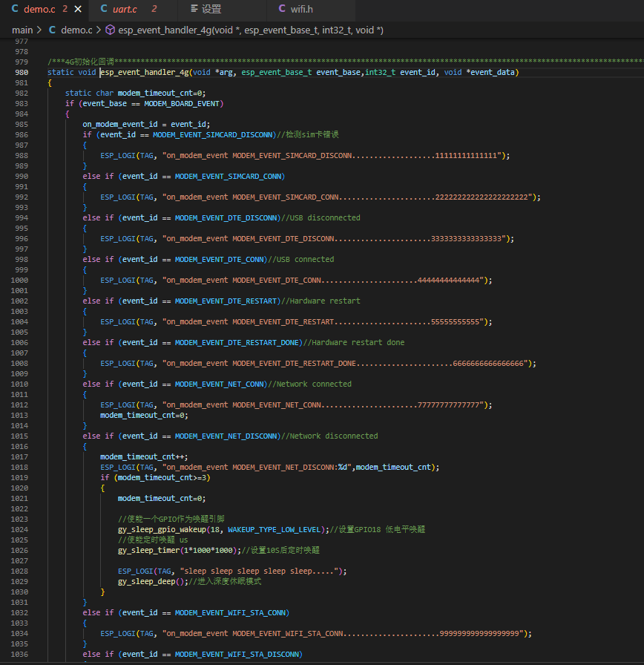Click the "//Hardware restart done" comment
This screenshot has width=644, height=665.
(354, 343)
